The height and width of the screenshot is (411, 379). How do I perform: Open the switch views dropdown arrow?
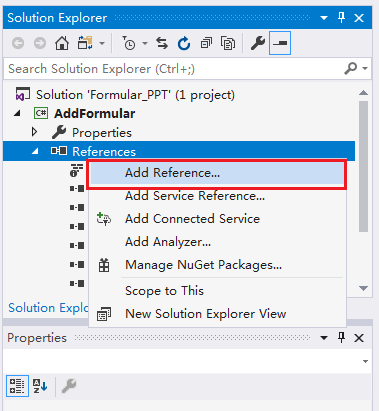[x=102, y=43]
